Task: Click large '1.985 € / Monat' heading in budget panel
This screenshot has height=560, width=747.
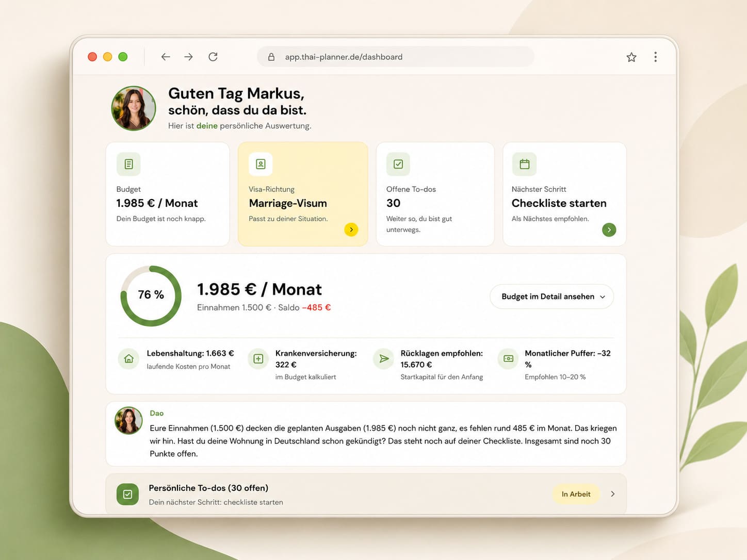Action: tap(259, 289)
